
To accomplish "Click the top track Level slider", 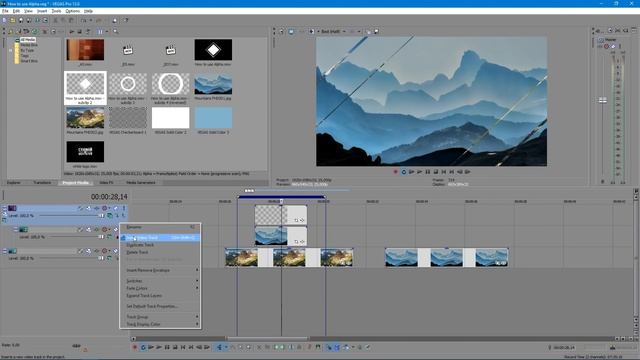I will coord(101,216).
